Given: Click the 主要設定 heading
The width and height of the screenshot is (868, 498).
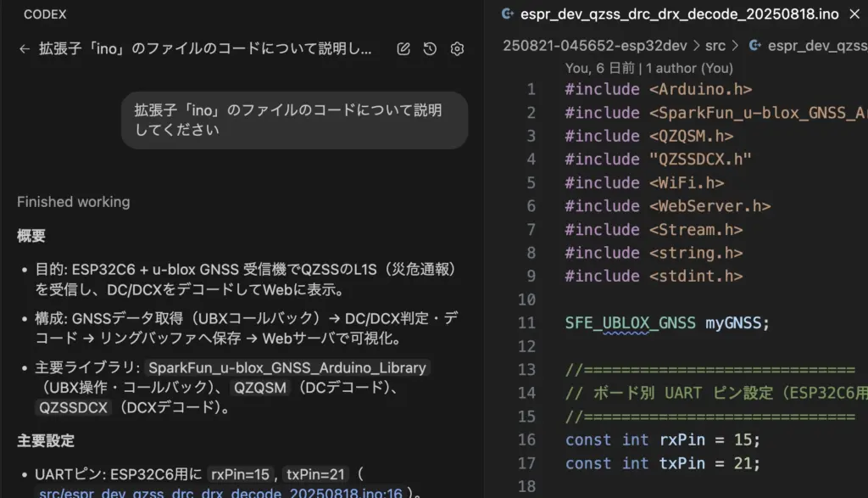Looking at the screenshot, I should coord(46,441).
